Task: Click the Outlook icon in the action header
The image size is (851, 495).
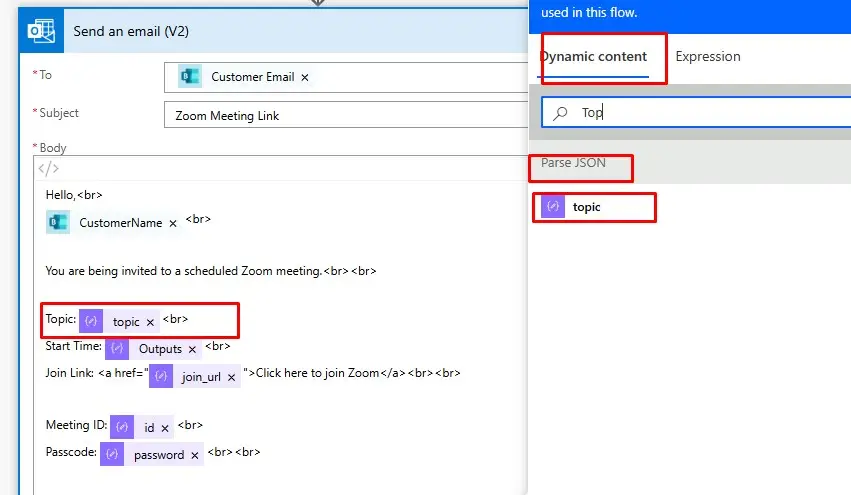Action: point(41,31)
